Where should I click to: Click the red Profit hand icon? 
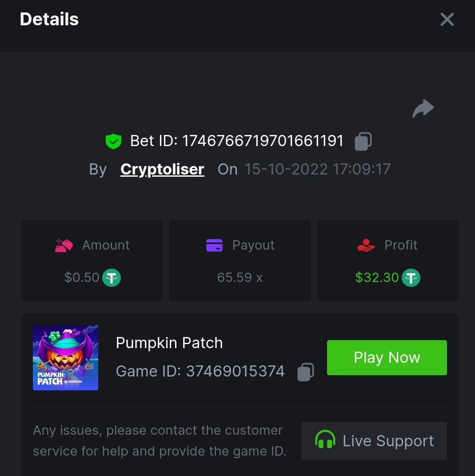(366, 245)
